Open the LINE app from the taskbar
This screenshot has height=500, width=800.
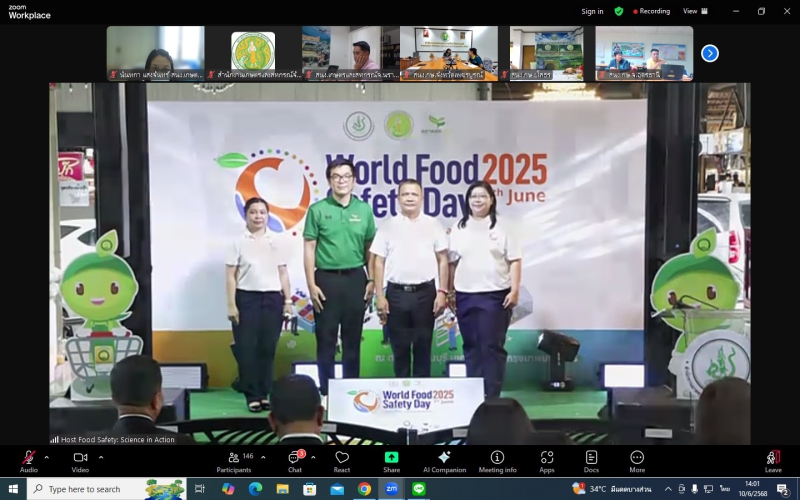coord(419,489)
